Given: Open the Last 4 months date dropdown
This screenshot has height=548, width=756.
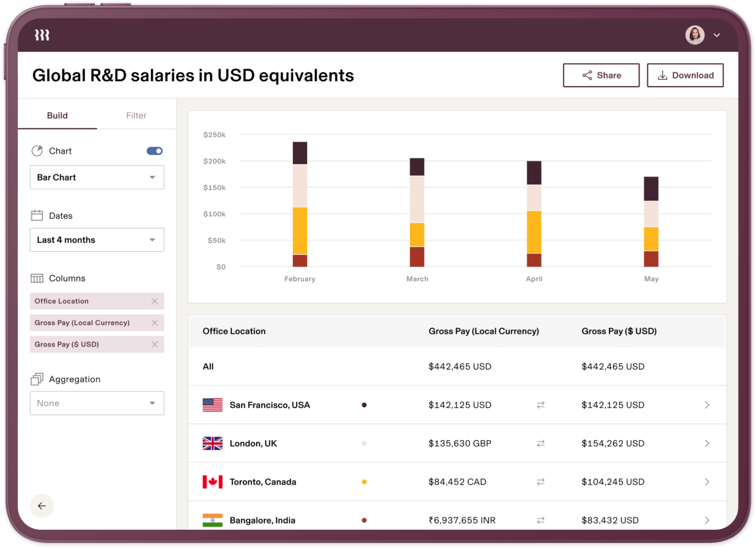Looking at the screenshot, I should (x=97, y=240).
